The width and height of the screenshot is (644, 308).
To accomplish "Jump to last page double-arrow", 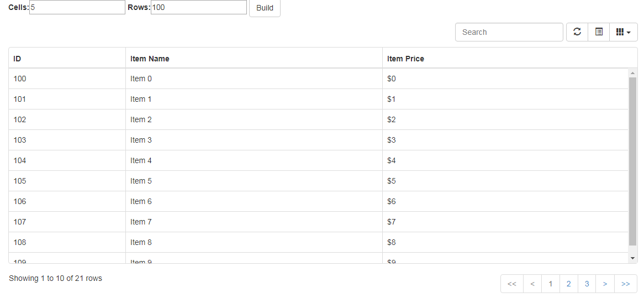I will coord(626,284).
